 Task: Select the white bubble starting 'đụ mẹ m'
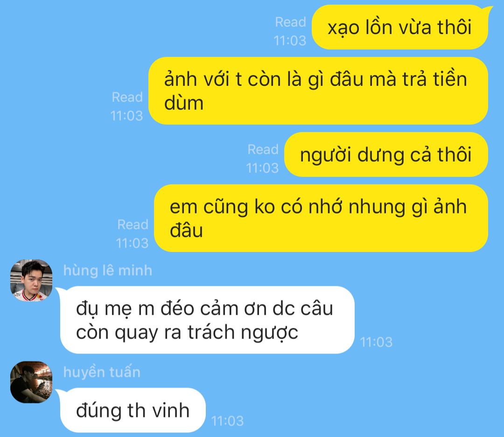207,320
